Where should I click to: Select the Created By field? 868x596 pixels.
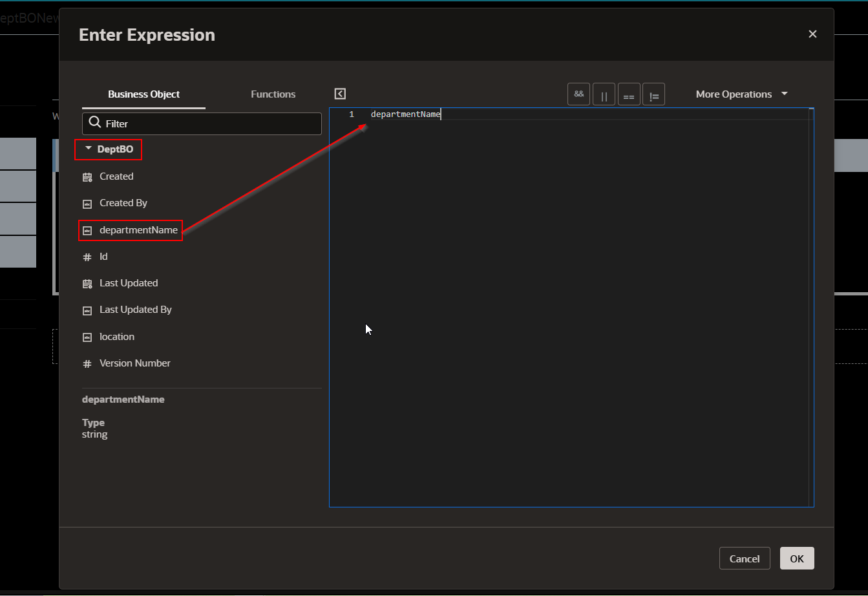pyautogui.click(x=123, y=203)
